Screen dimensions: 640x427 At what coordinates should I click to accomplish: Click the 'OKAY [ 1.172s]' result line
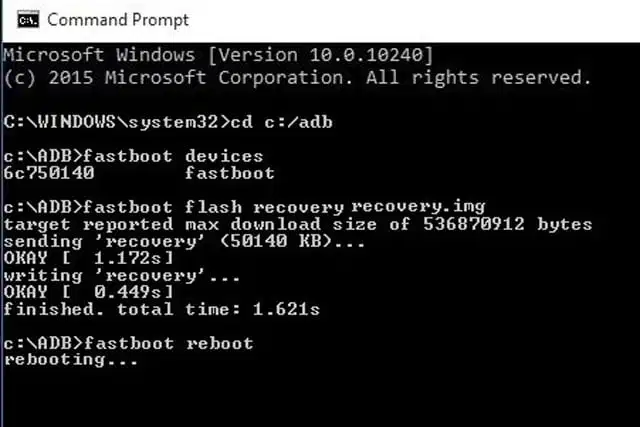point(89,258)
